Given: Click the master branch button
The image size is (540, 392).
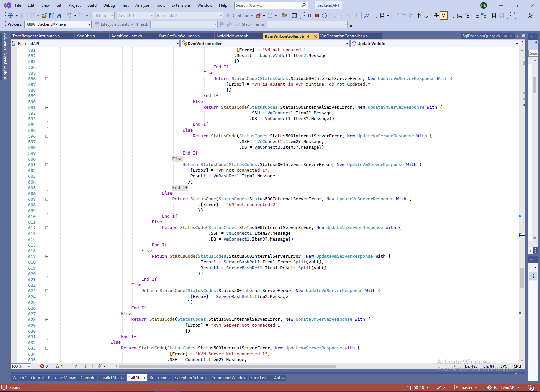Looking at the screenshot, I should 465,388.
